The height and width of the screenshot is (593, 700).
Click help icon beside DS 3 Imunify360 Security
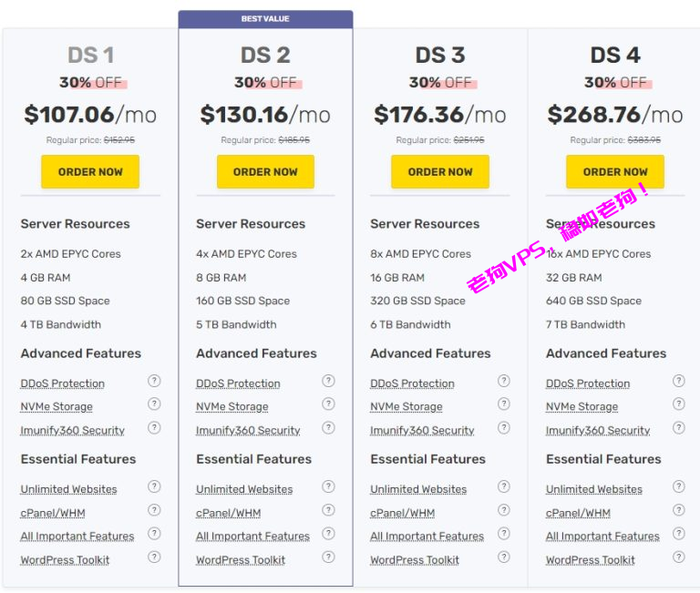503,428
